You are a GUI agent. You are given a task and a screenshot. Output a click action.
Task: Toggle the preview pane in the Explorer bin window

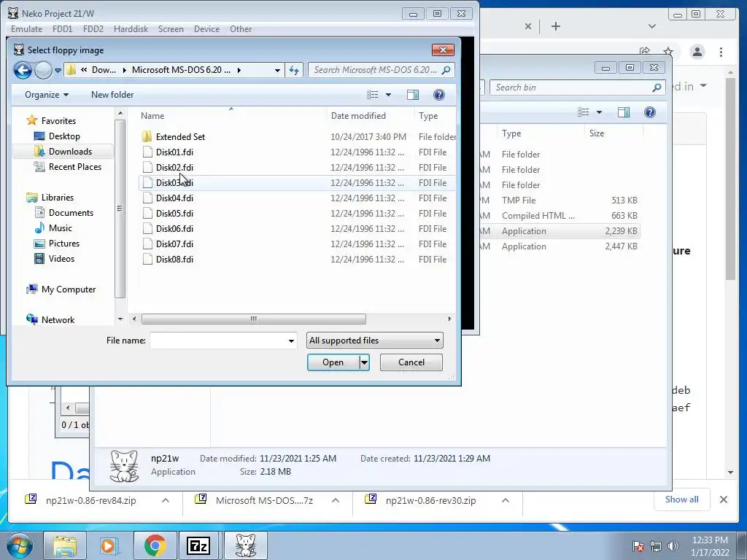tap(624, 112)
